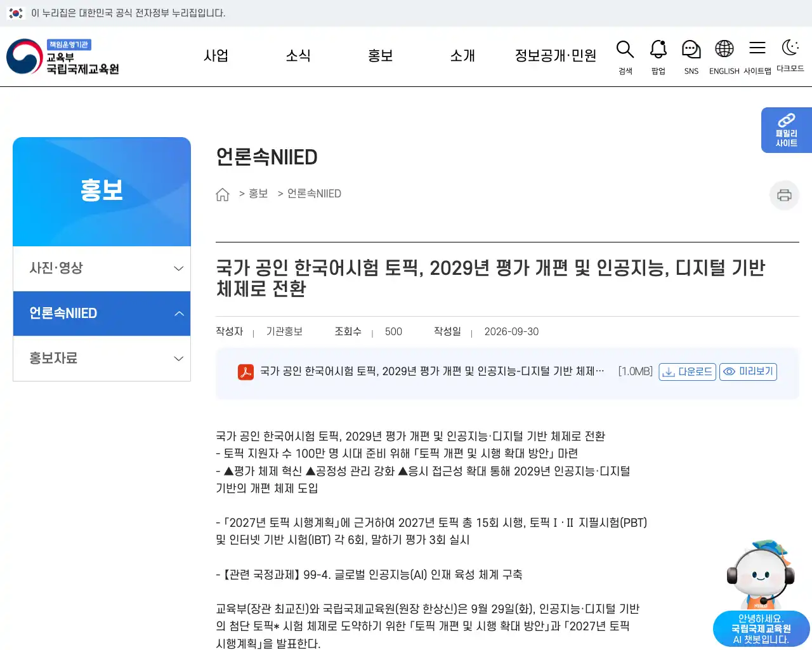The height and width of the screenshot is (650, 812).
Task: Click the 홍보 sidebar header panel
Action: click(101, 192)
